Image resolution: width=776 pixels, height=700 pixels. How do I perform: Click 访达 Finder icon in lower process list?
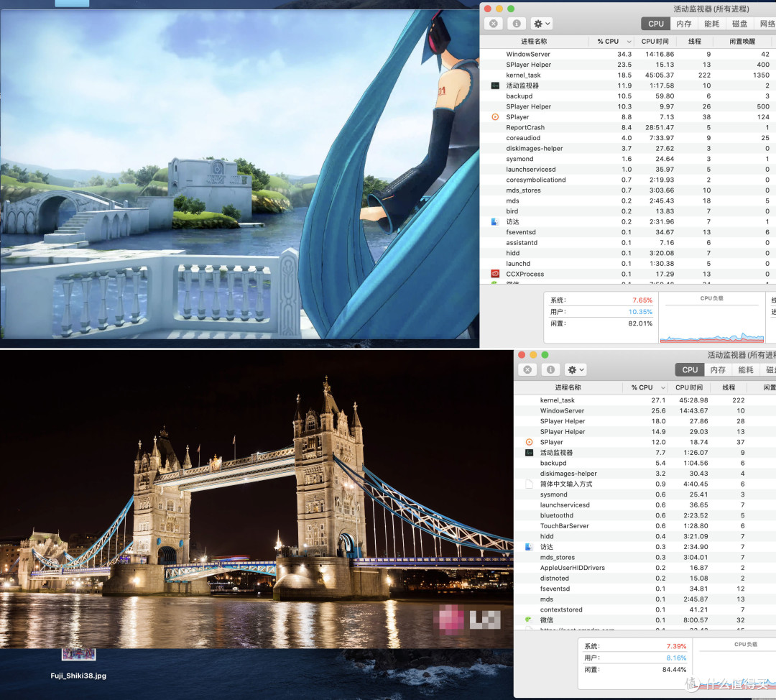pos(529,546)
